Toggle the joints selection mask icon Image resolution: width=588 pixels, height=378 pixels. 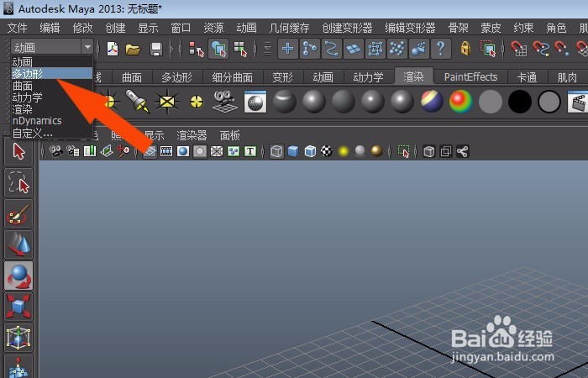(x=310, y=49)
